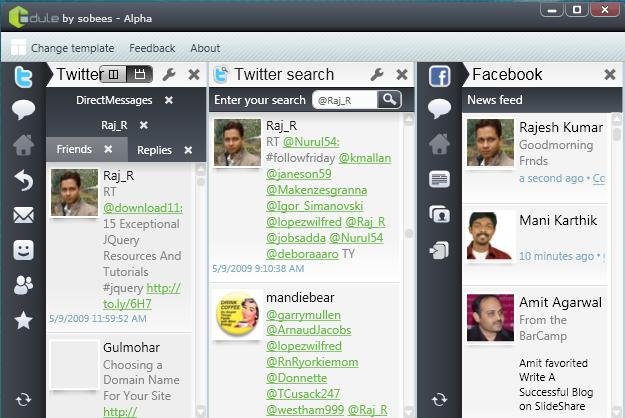
Task: Click Raj_R's avatar in Twitter search results
Action: 237,142
